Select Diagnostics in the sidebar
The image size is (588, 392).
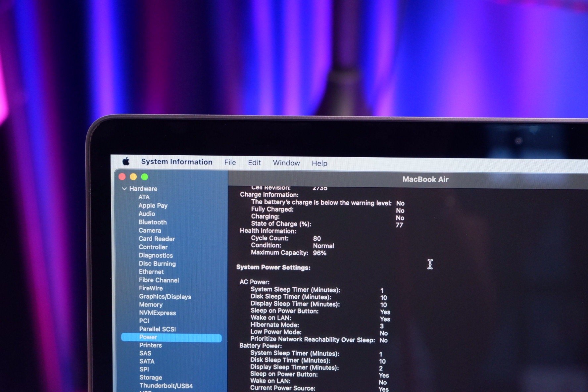click(x=156, y=256)
